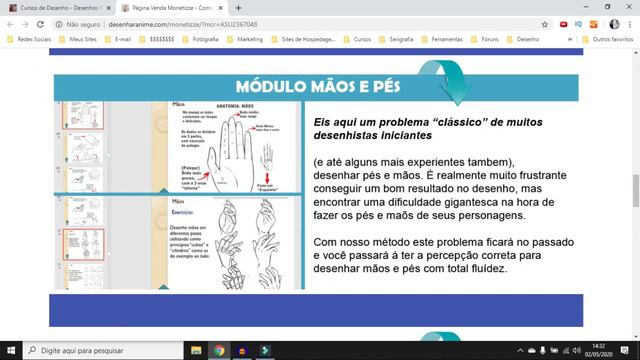
Task: Click the Chrome taskbar icon
Action: 219,351
